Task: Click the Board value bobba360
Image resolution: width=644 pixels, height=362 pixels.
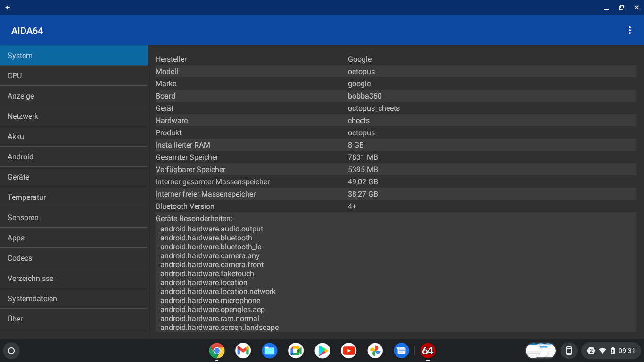Action: pyautogui.click(x=365, y=96)
